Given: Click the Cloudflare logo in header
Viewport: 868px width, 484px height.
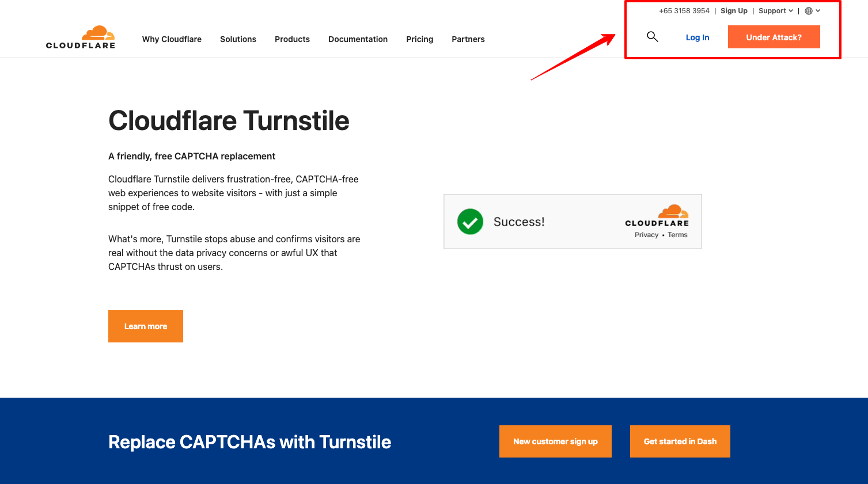Looking at the screenshot, I should [81, 37].
